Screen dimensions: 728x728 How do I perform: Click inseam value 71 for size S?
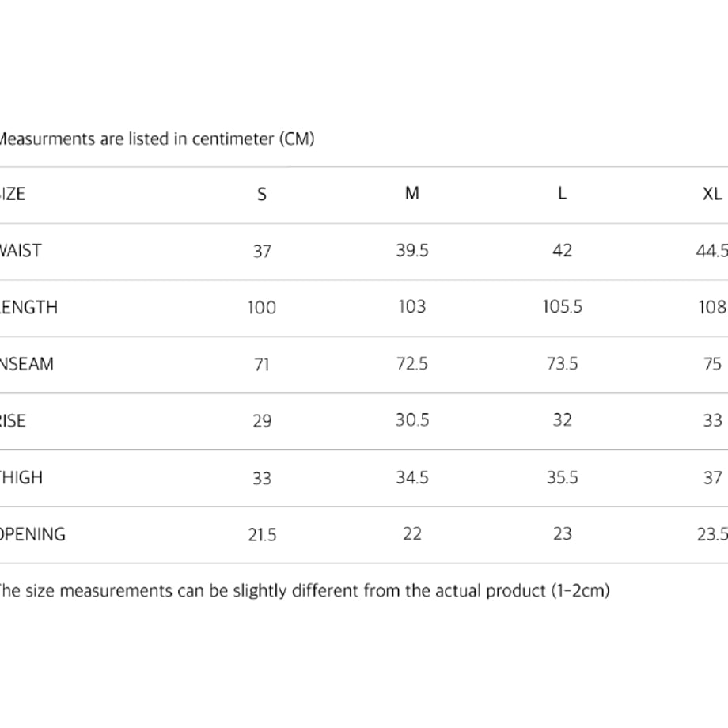coord(262,365)
